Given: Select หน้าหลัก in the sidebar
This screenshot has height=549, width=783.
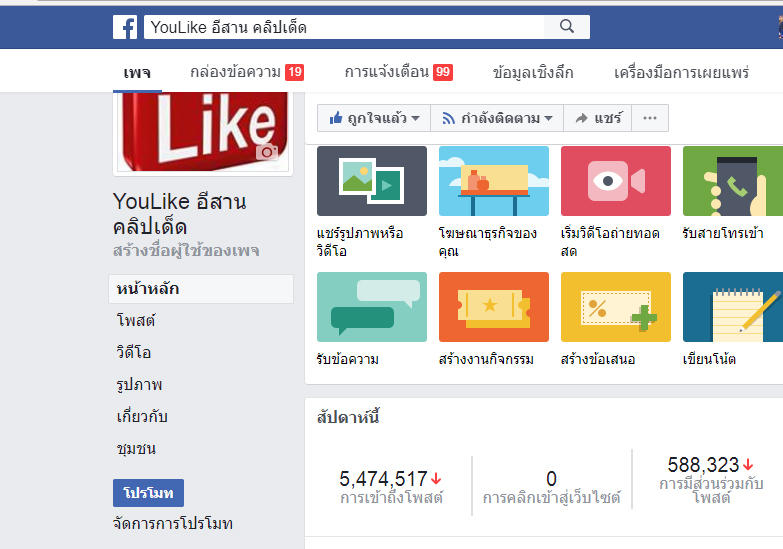Looking at the screenshot, I should tap(201, 289).
